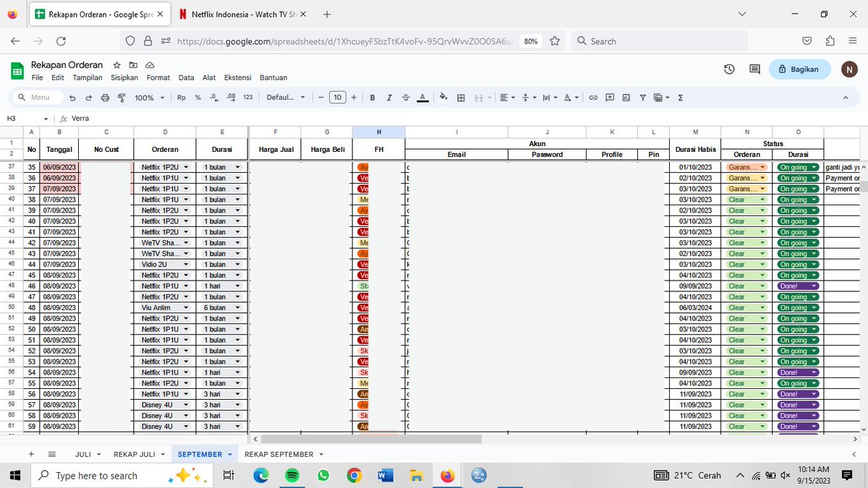This screenshot has width=868, height=488.
Task: Create a filter with the funnel icon
Action: pyautogui.click(x=642, y=98)
